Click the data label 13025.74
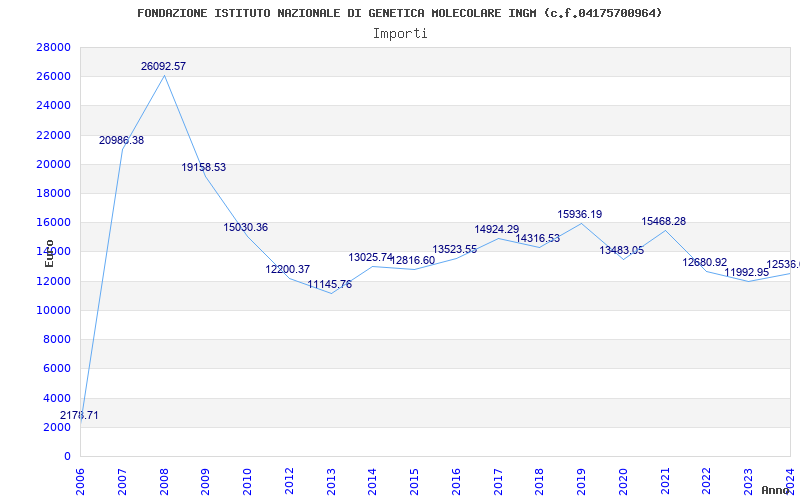This screenshot has height=500, width=800. (371, 258)
